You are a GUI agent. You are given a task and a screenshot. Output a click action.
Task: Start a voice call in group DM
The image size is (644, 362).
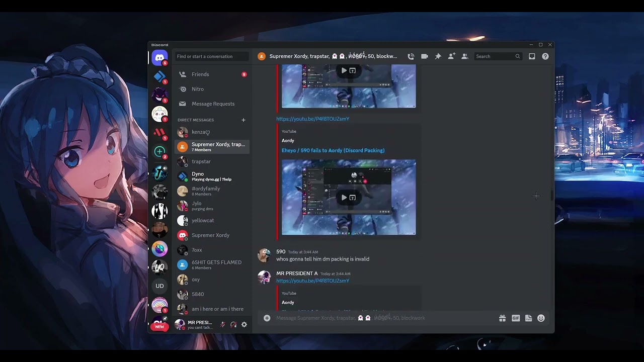coord(411,56)
